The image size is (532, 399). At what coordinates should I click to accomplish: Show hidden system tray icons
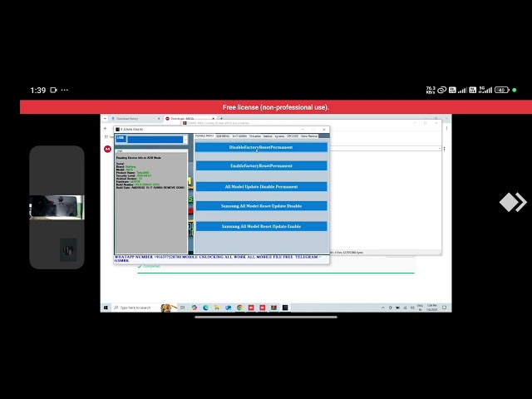[383, 308]
